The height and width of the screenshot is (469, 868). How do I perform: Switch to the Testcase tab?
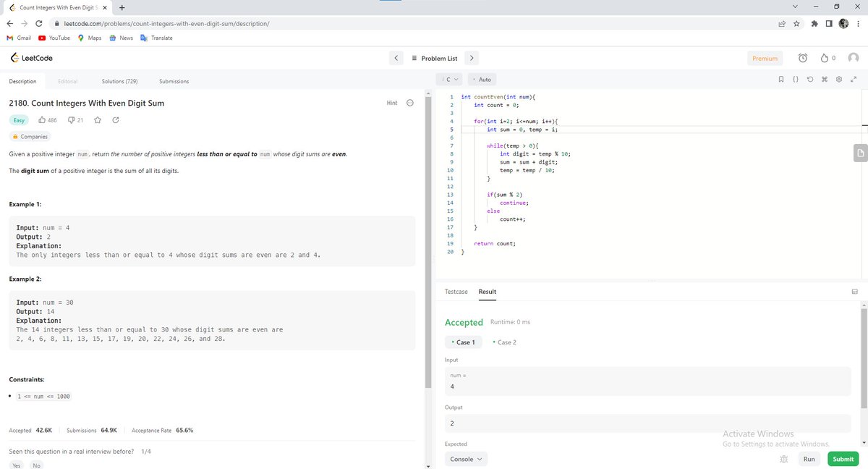click(x=456, y=292)
